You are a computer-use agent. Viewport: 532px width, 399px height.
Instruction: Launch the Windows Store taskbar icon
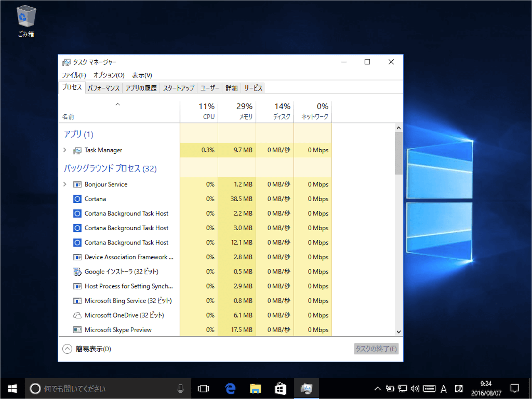(x=281, y=388)
